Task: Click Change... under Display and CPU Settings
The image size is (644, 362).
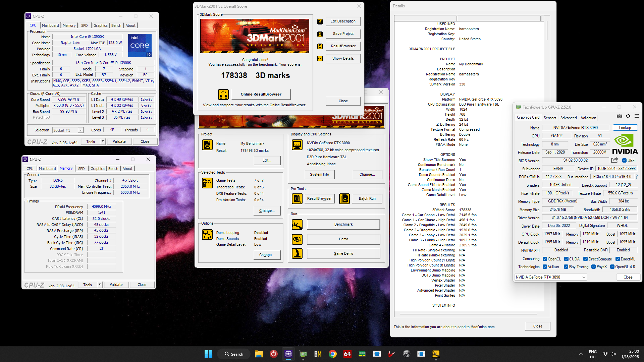Action: (367, 174)
